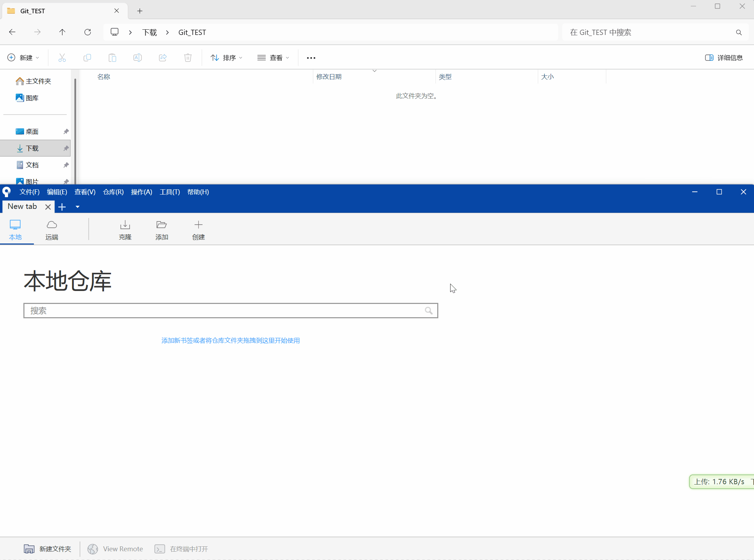
Task: Open a new Sourcetree tab
Action: (62, 207)
